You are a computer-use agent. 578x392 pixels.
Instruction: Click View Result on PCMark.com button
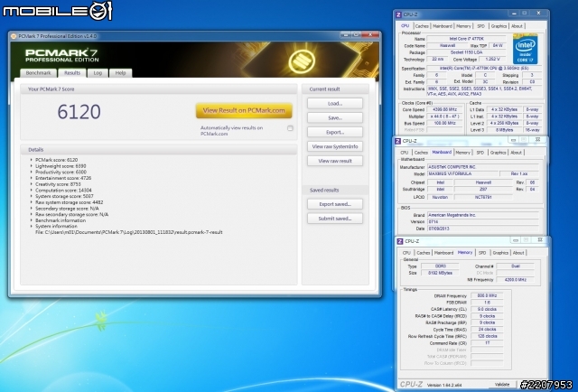(x=244, y=110)
